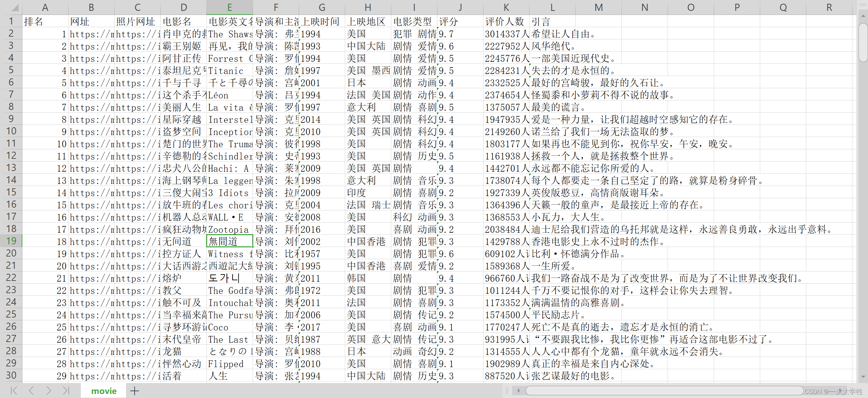868x398 pixels.
Task: Select row 1 header
Action: click(11, 21)
